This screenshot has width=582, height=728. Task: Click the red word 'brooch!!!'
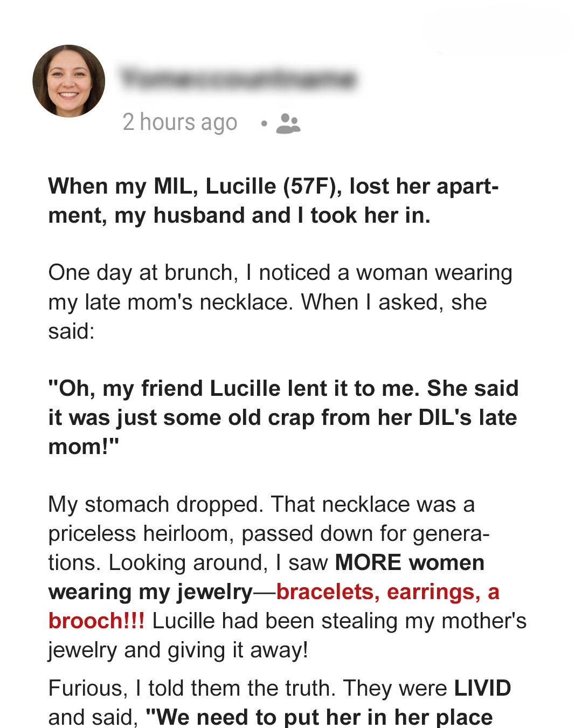pos(96,621)
